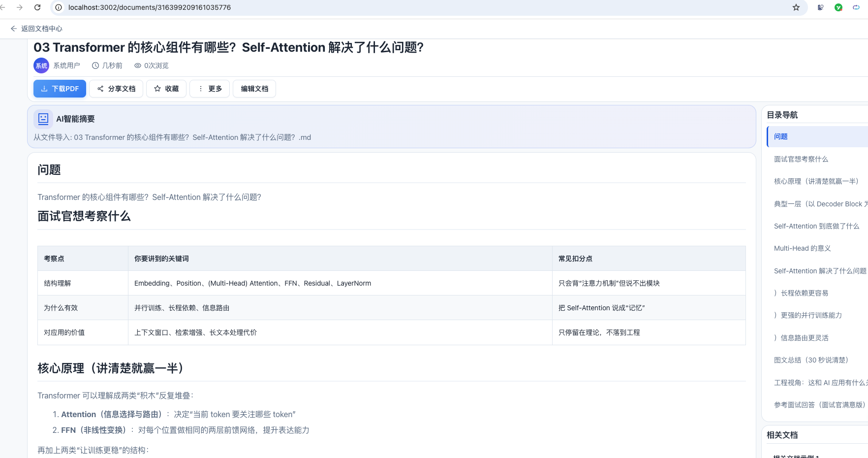This screenshot has height=458, width=868.
Task: Click the eye icon next to 0次浏览
Action: [138, 65]
